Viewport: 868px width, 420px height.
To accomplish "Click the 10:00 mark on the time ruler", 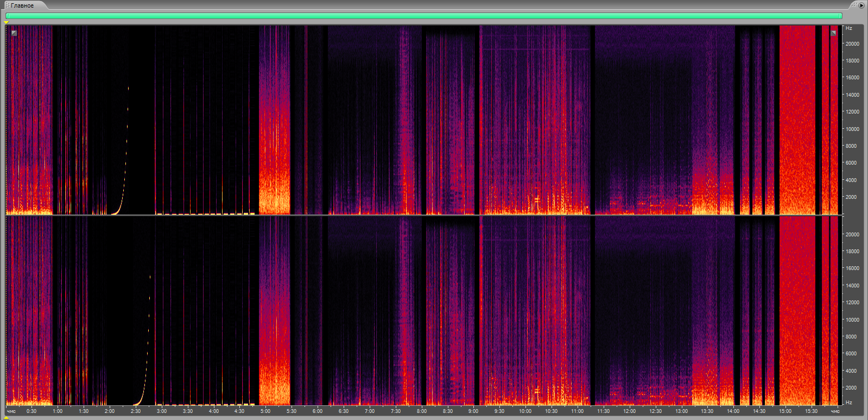I will click(x=525, y=411).
